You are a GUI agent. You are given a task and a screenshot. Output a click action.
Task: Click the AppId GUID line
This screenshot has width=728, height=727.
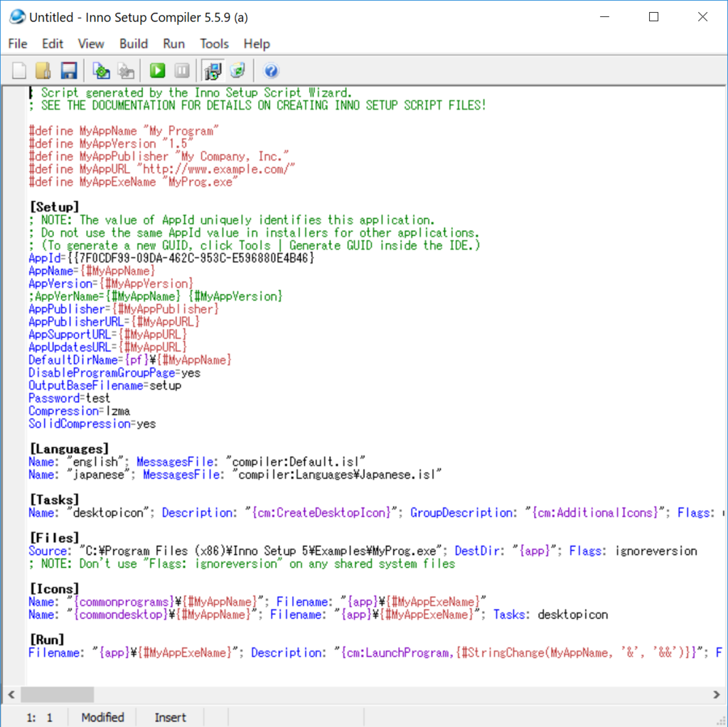coord(172,258)
